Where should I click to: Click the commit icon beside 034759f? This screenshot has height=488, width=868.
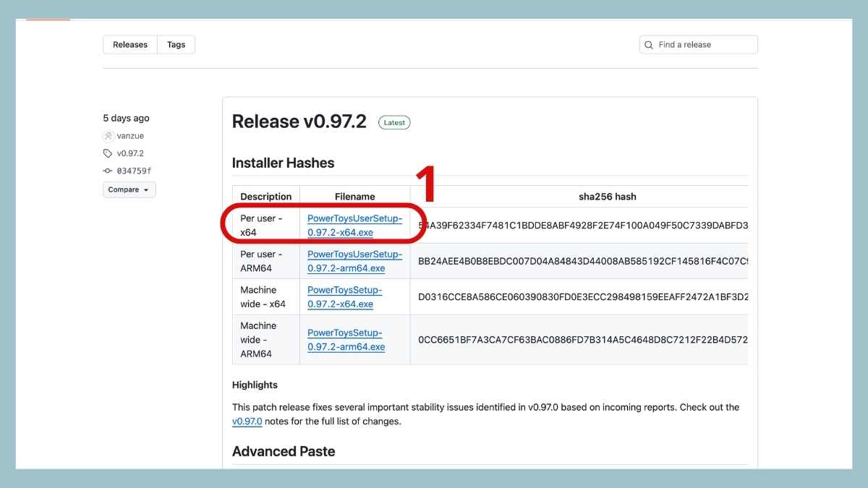coord(108,171)
